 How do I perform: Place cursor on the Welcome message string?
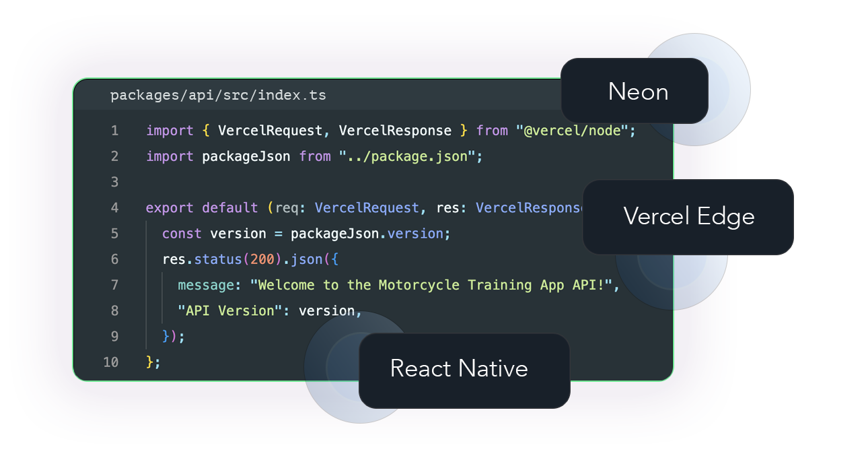pyautogui.click(x=431, y=285)
